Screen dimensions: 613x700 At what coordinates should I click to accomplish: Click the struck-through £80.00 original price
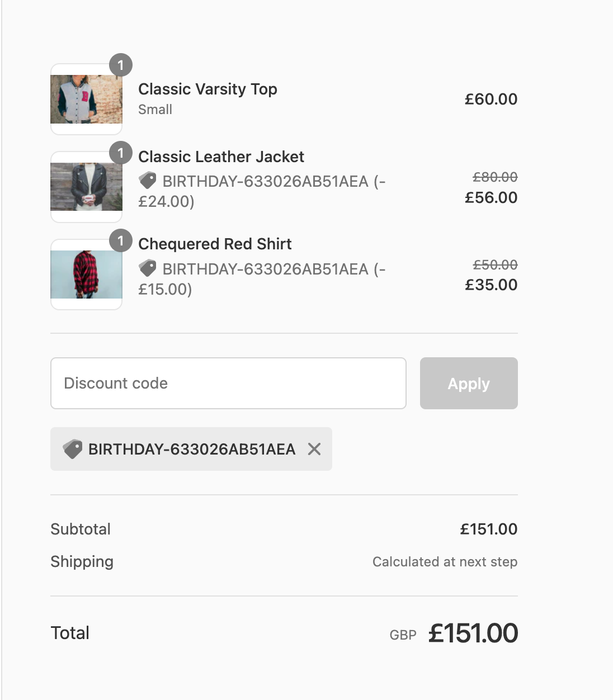coord(495,177)
